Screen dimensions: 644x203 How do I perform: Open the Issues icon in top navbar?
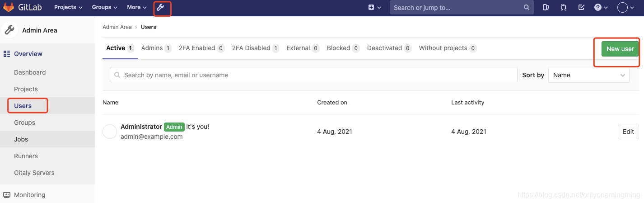(x=546, y=7)
